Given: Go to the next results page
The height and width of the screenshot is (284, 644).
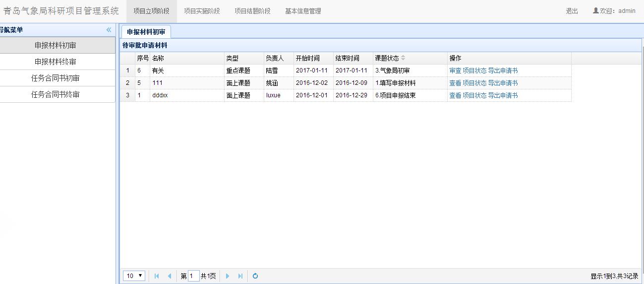Looking at the screenshot, I should pos(228,276).
